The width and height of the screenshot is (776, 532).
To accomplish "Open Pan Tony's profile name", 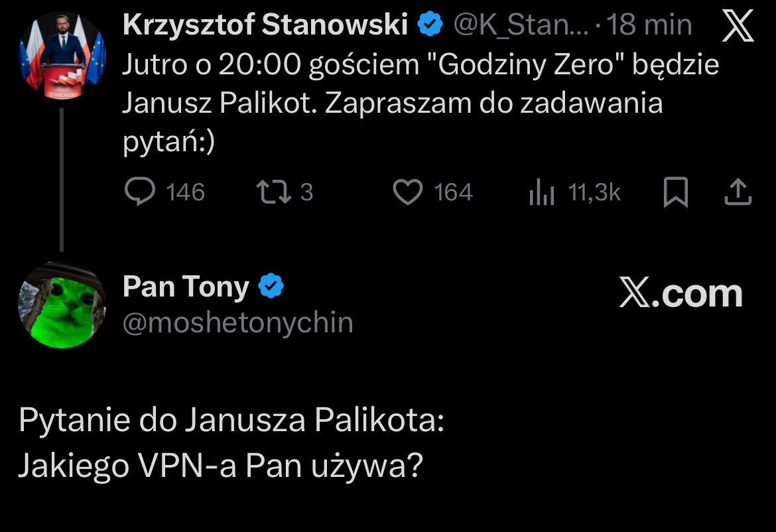I will [186, 287].
